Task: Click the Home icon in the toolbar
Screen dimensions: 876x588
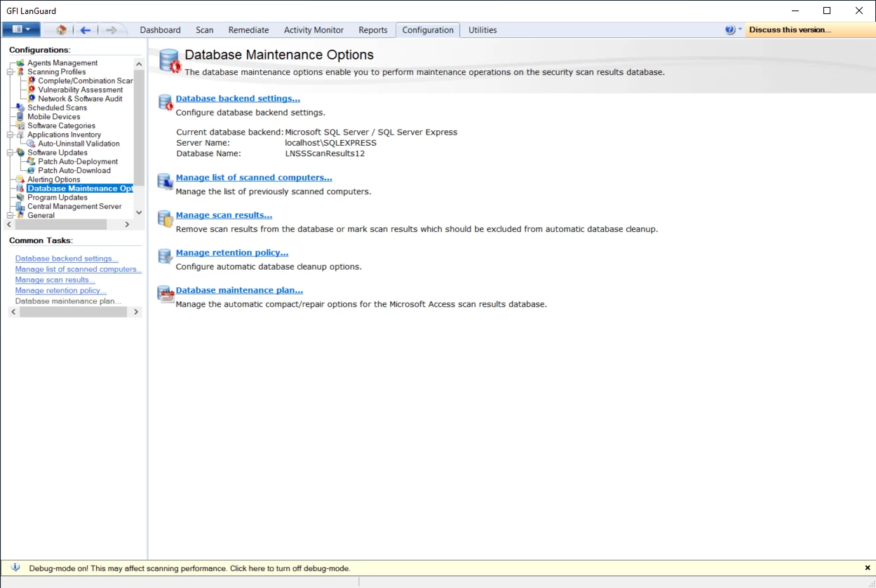Action: pyautogui.click(x=61, y=30)
